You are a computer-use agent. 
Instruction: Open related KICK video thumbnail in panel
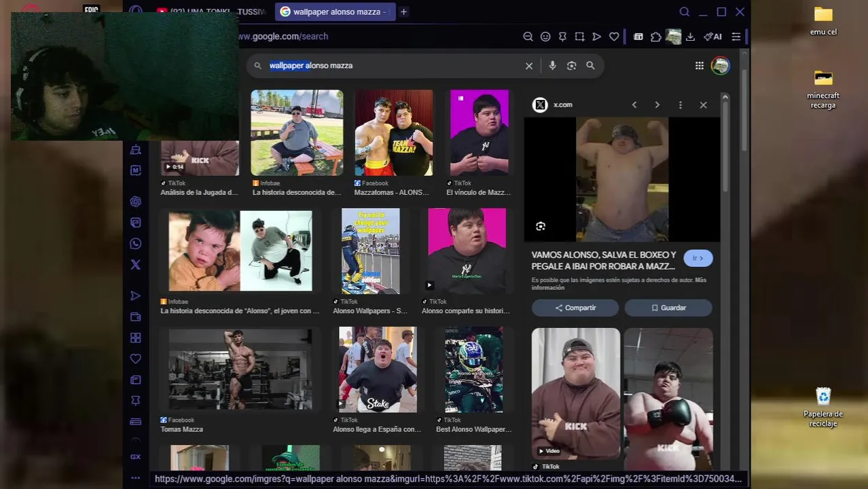coord(576,394)
